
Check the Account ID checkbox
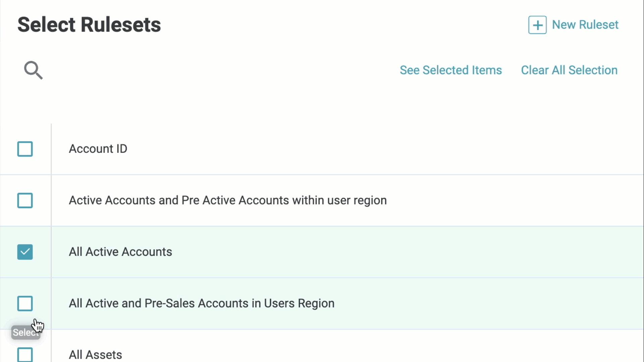tap(25, 149)
